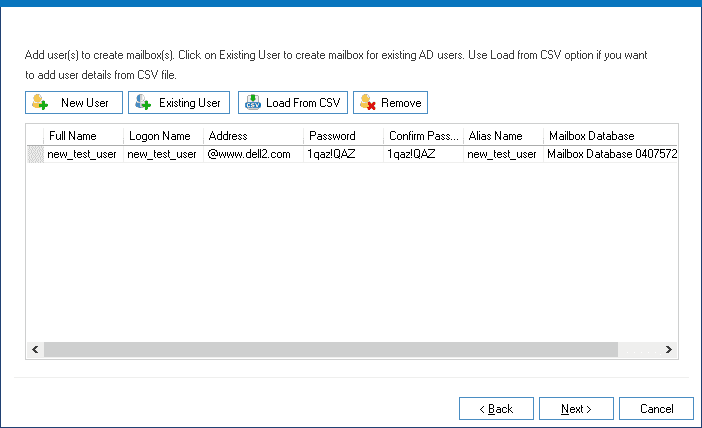702x428 pixels.
Task: Click the Confirm Password column header
Action: click(423, 136)
